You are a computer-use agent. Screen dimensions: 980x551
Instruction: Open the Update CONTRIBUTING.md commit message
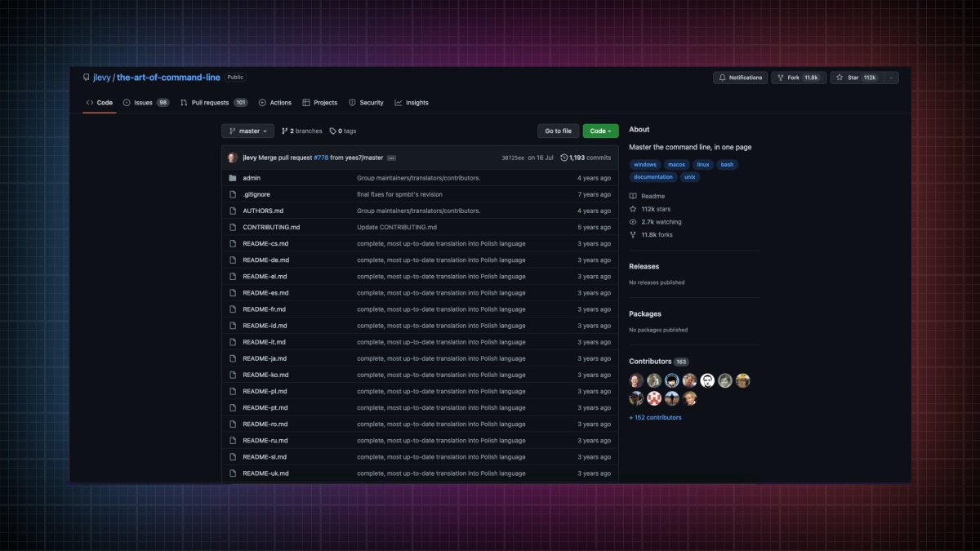click(x=397, y=227)
